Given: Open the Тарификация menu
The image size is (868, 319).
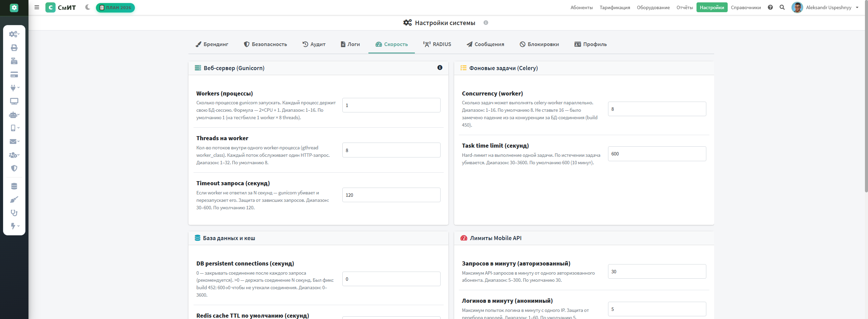Looking at the screenshot, I should (x=615, y=7).
